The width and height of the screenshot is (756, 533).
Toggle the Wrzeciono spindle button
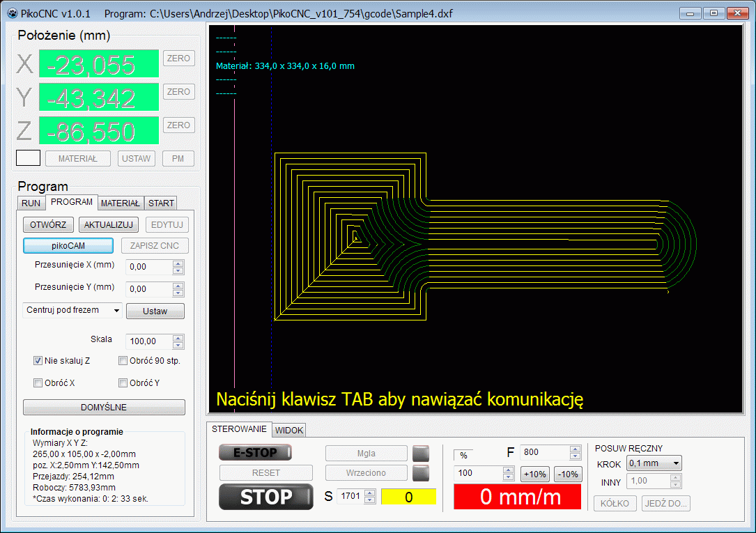[x=367, y=473]
